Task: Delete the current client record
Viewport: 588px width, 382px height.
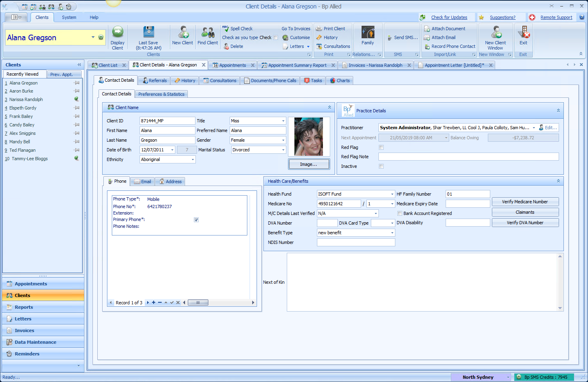Action: [x=233, y=46]
